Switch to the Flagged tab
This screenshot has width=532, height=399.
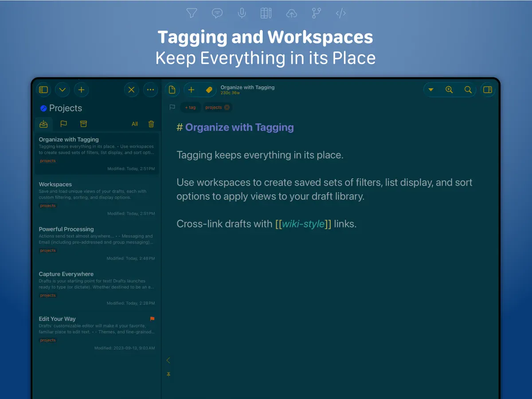(x=63, y=124)
